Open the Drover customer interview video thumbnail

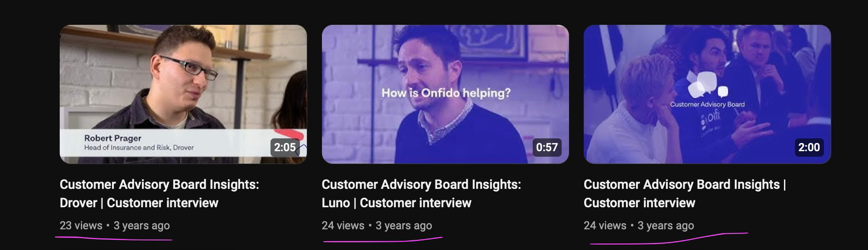183,94
